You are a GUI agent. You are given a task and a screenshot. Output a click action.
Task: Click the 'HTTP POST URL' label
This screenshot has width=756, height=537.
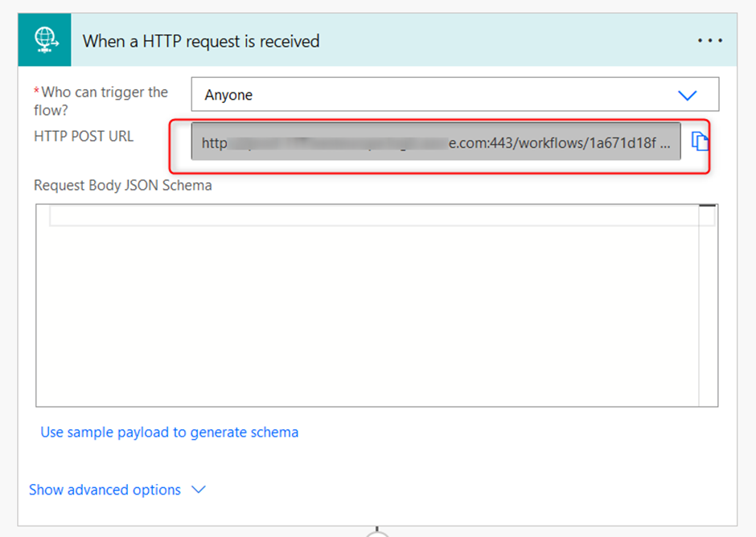pos(84,137)
